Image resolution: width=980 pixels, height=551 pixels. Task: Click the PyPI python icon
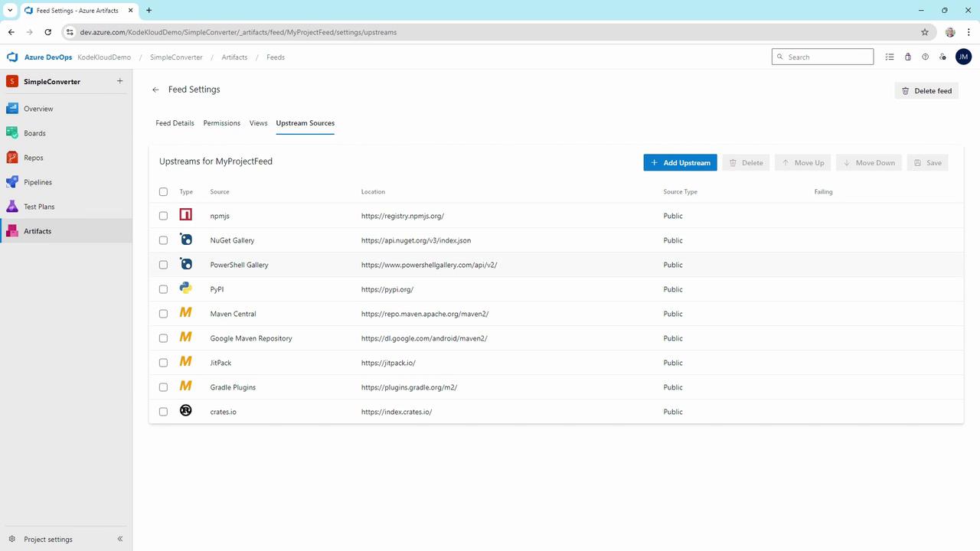(185, 289)
